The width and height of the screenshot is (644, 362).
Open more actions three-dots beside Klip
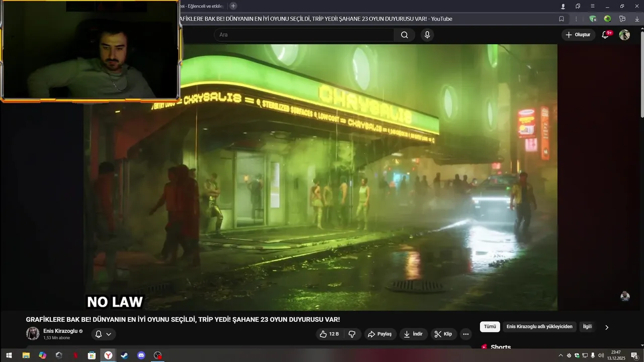tap(466, 334)
